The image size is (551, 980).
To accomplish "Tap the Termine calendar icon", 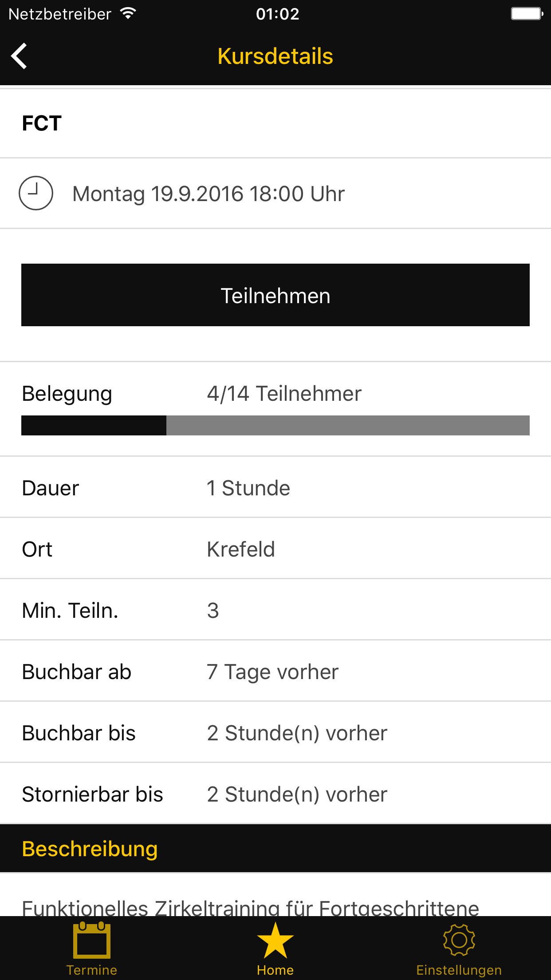I will coord(91,940).
